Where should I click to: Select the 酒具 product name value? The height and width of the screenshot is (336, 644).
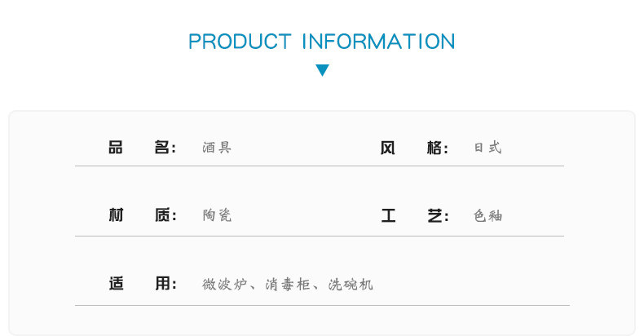(x=217, y=148)
